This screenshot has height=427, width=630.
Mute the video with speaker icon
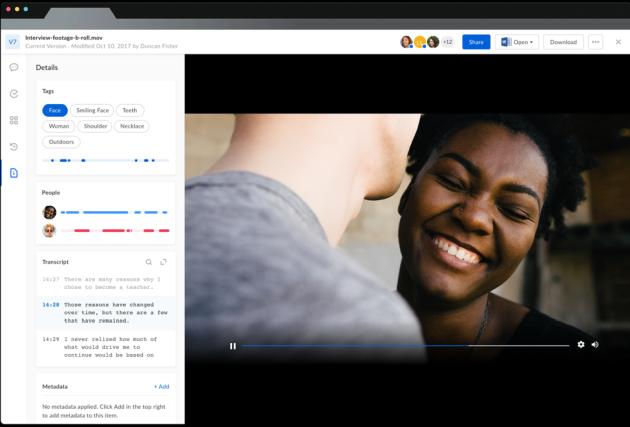[595, 345]
